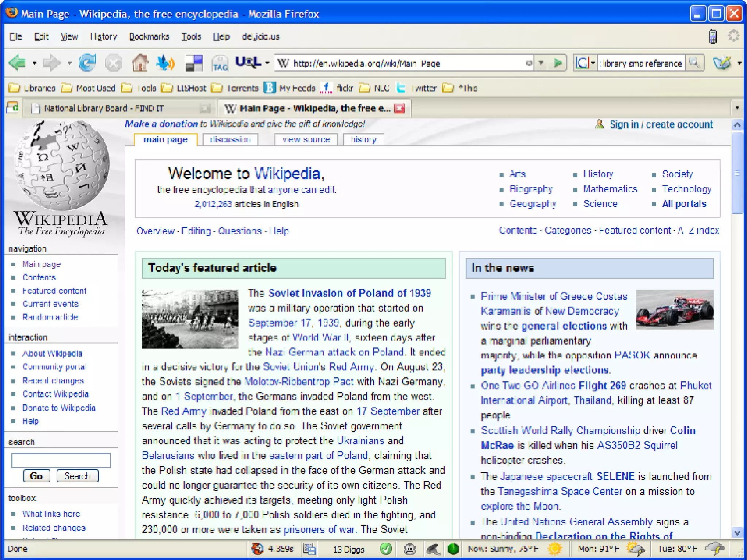This screenshot has height=560, width=747.
Task: Click the green checkmark status bar icon
Action: click(x=386, y=549)
